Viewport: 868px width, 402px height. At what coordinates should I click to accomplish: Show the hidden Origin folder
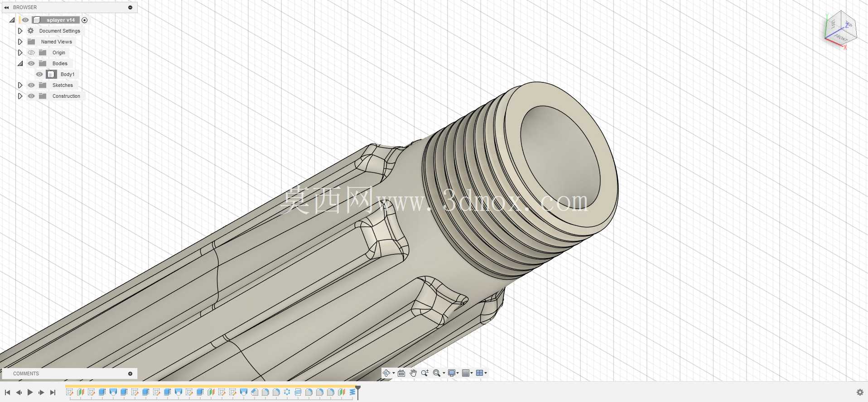pyautogui.click(x=31, y=53)
